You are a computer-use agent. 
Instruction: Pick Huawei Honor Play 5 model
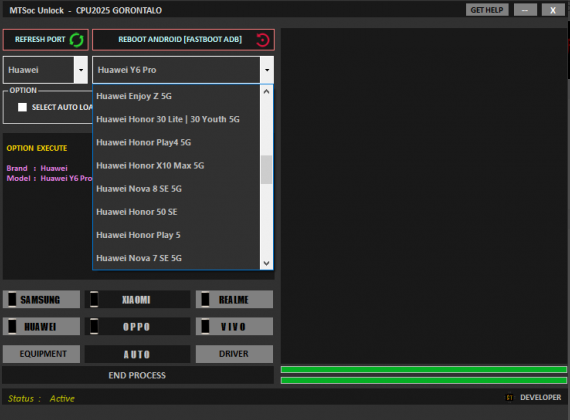tap(176, 235)
